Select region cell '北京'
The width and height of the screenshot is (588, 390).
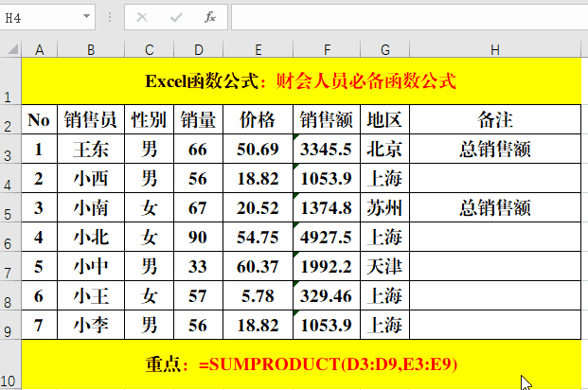(x=385, y=149)
